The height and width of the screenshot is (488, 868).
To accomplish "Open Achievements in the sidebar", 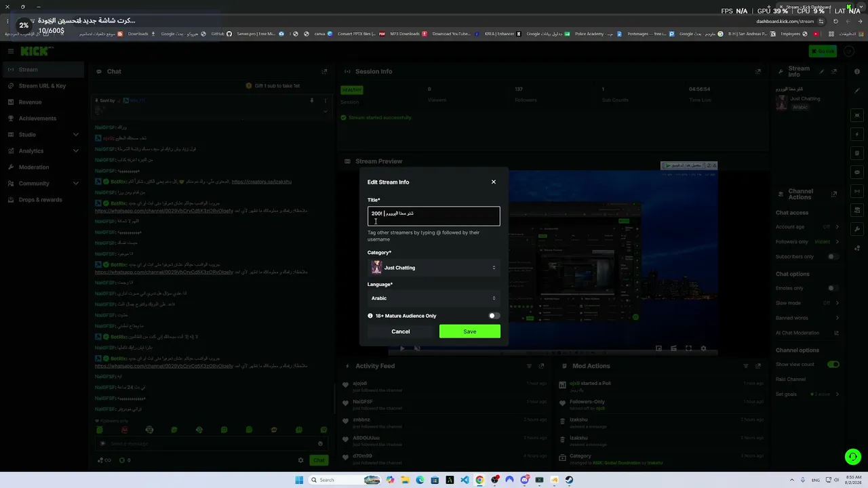I will point(42,119).
